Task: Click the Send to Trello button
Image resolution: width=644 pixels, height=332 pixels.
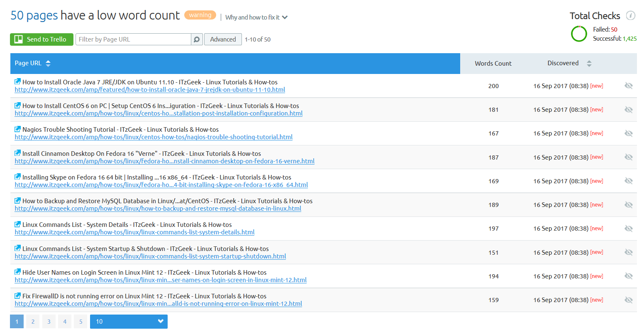Action: point(41,39)
